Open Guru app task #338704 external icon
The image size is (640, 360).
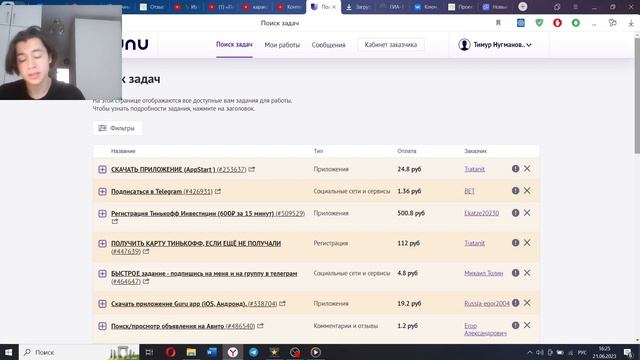282,303
